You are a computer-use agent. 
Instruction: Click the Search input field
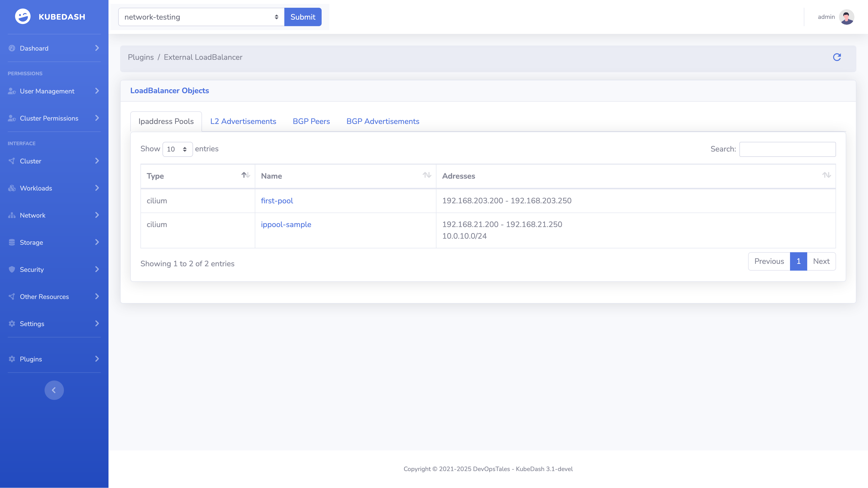(x=787, y=149)
